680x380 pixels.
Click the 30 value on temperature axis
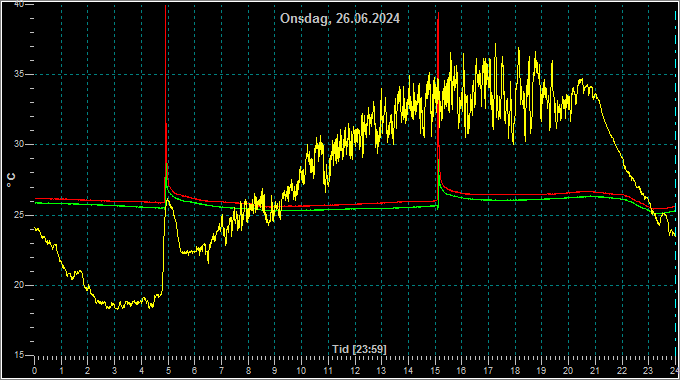tap(19, 144)
